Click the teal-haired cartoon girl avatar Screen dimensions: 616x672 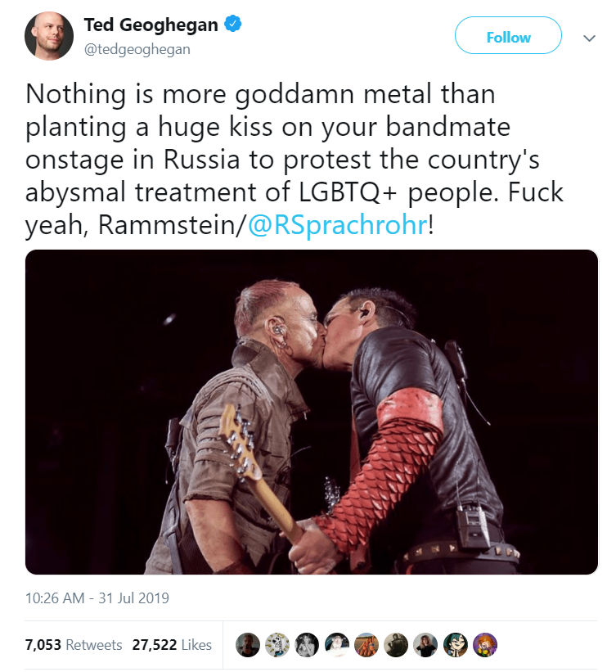point(455,645)
